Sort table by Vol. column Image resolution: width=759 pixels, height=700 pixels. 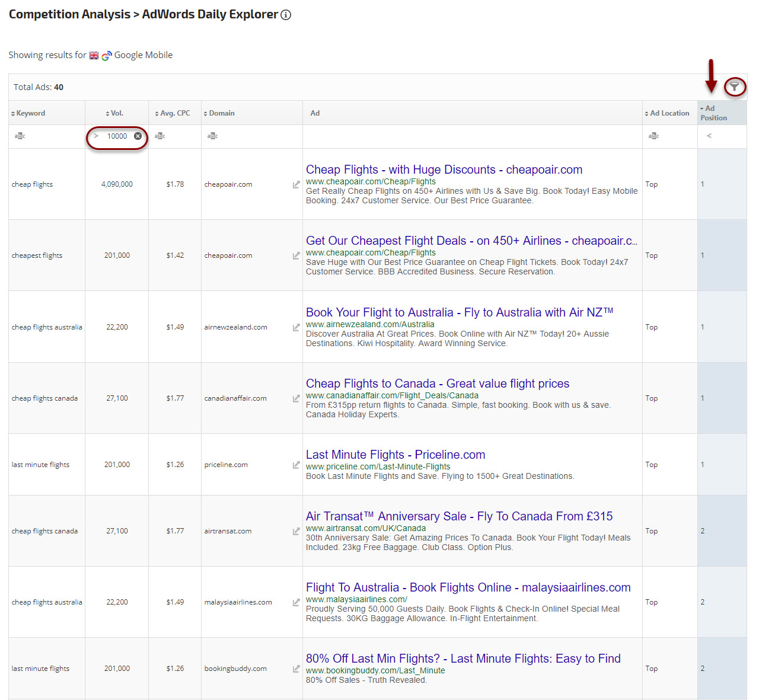(116, 113)
